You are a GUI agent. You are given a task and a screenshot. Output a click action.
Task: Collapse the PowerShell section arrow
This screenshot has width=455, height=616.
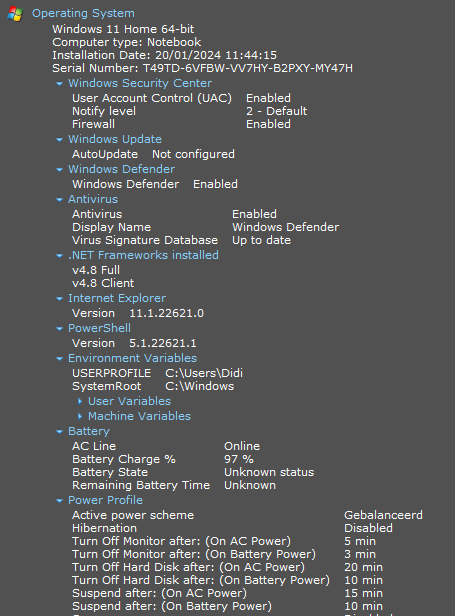pyautogui.click(x=59, y=328)
